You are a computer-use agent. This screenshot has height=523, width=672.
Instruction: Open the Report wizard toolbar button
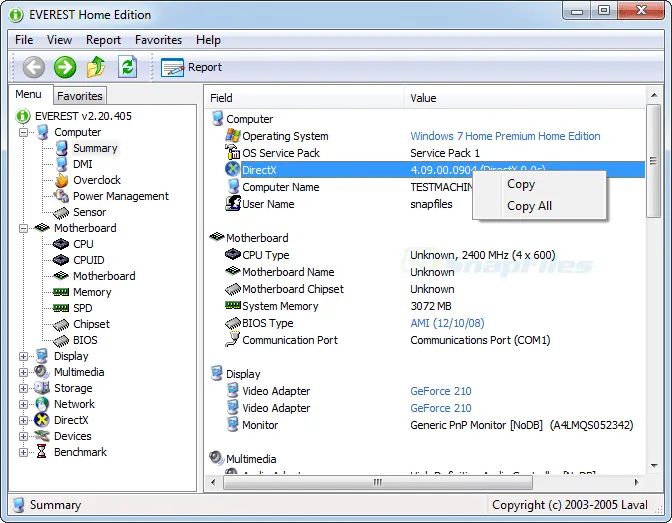pyautogui.click(x=191, y=67)
